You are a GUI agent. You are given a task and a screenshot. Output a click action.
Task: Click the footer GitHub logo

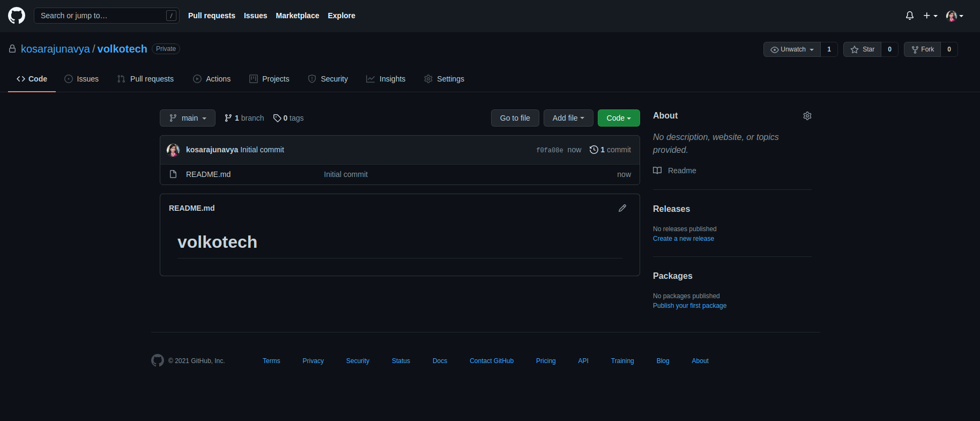coord(158,360)
